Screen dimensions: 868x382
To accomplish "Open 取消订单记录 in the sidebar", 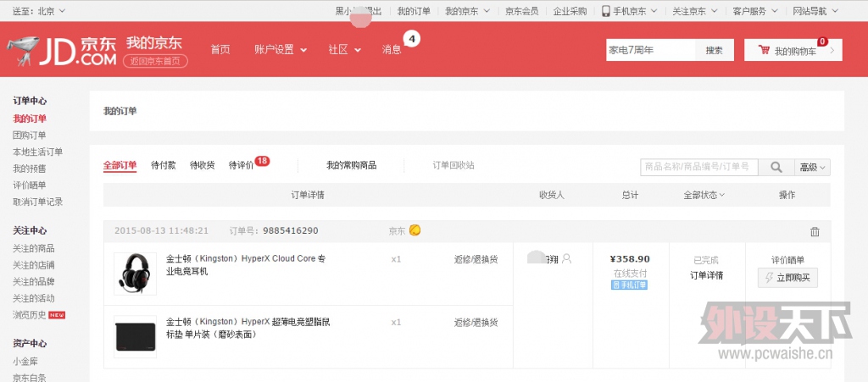I will click(37, 202).
